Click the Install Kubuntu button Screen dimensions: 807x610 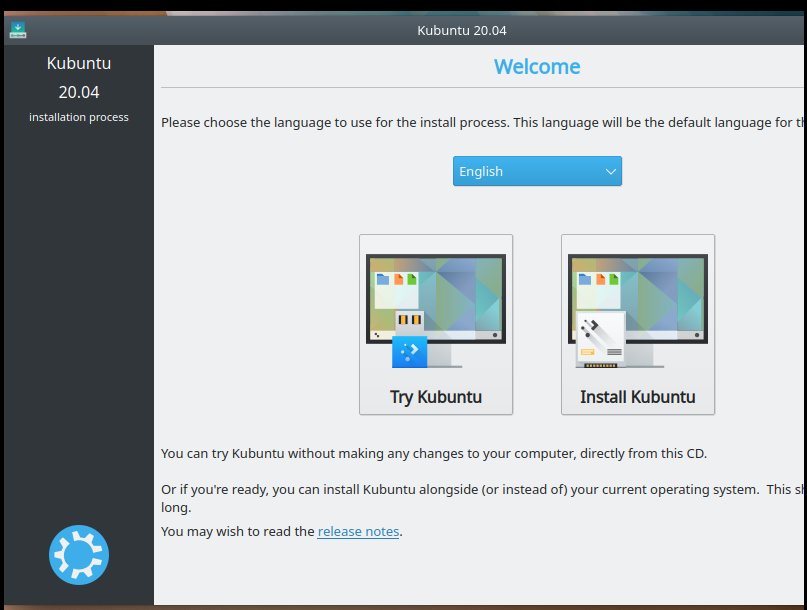coord(638,324)
